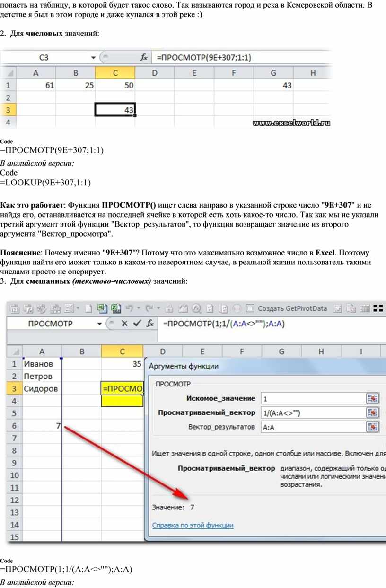
Task: Open the Redo history dropdown arrow
Action: pos(158,309)
